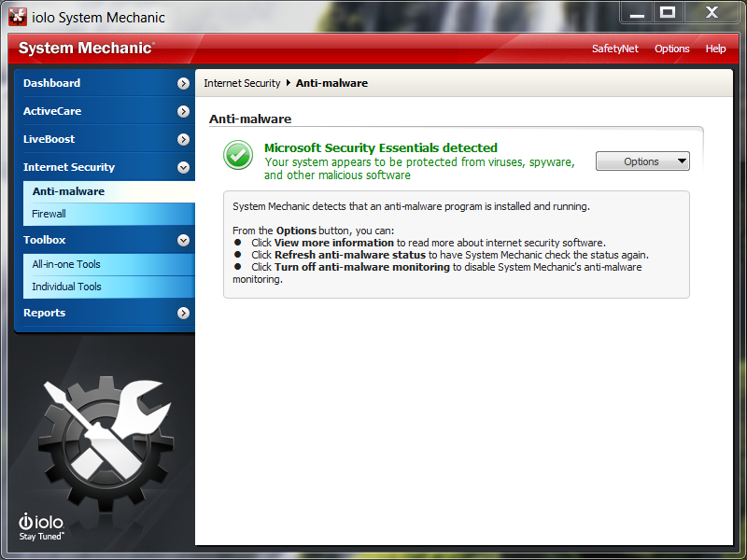Click the wrench and screwdriver gear graphic
Viewport: 747px width, 560px height.
coord(103,437)
